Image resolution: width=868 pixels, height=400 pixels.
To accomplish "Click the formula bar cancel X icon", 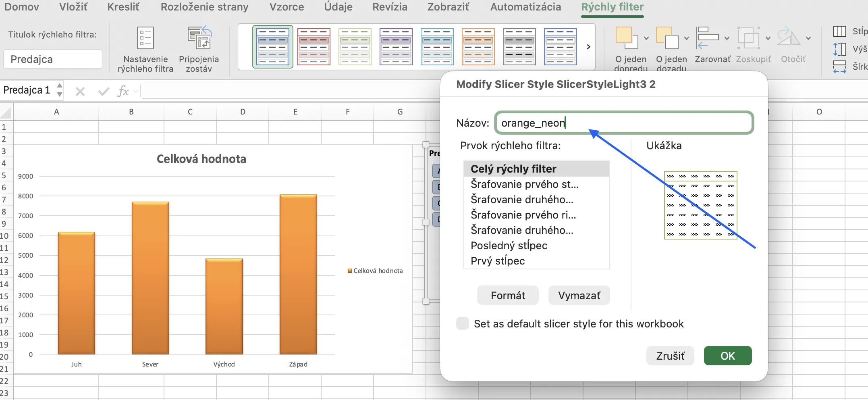I will coord(80,92).
